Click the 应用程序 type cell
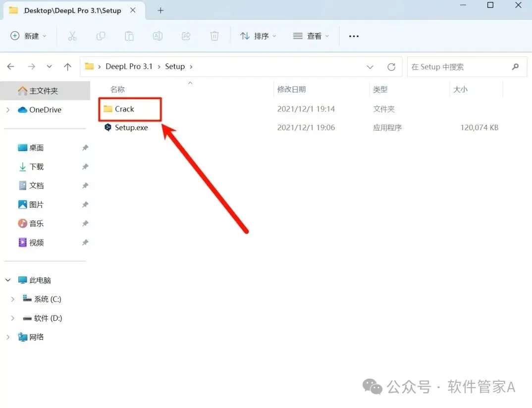 coord(387,128)
